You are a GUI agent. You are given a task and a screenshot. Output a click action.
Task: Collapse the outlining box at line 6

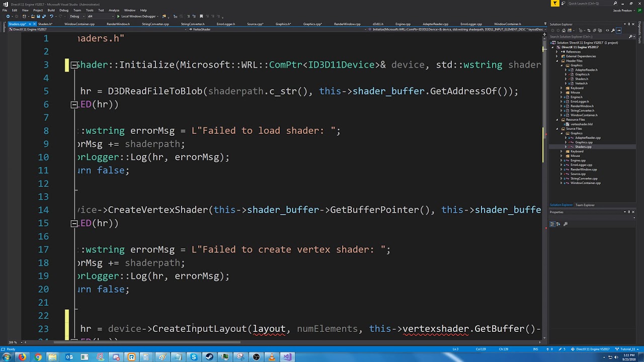tap(74, 105)
